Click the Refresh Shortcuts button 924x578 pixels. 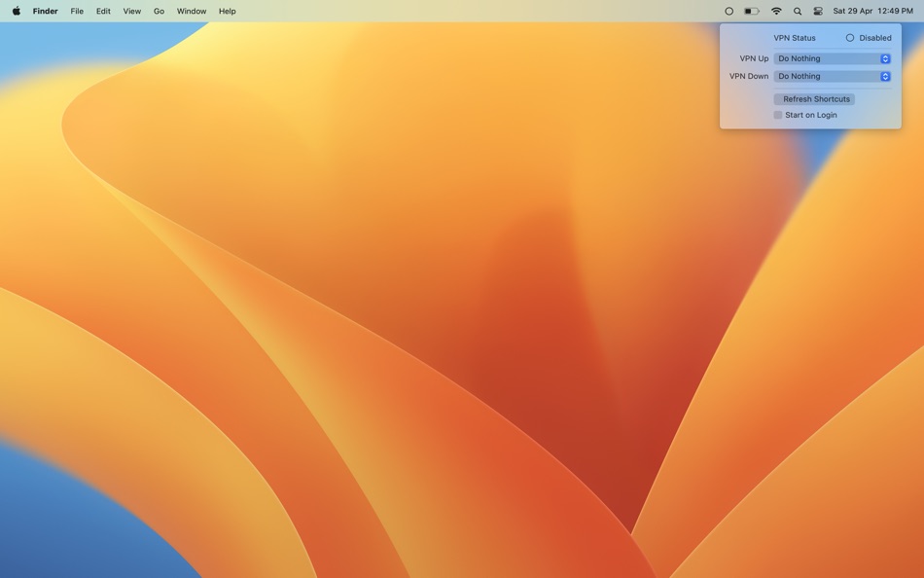point(814,99)
